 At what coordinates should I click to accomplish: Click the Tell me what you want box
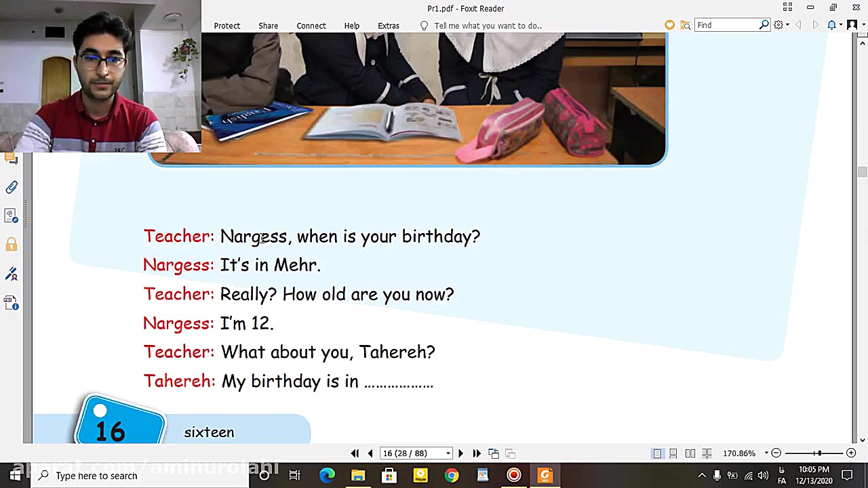(x=488, y=26)
